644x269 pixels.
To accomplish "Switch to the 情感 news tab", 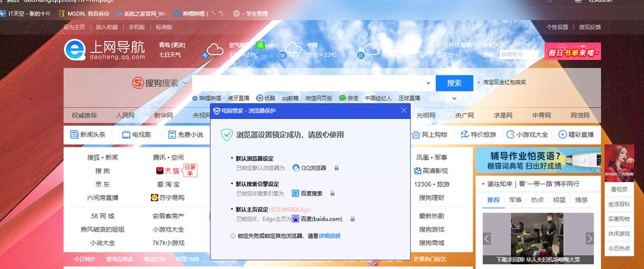I will (581, 200).
